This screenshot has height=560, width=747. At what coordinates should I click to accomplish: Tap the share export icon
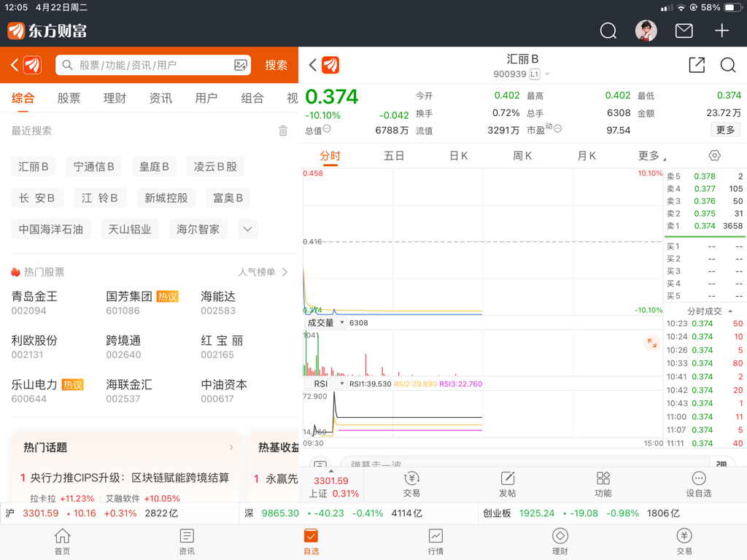(697, 65)
